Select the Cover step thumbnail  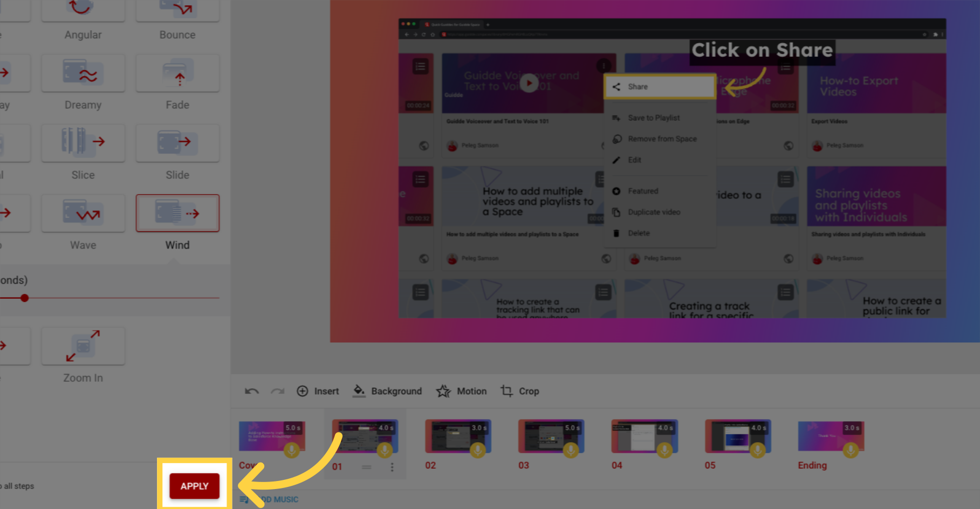[272, 437]
